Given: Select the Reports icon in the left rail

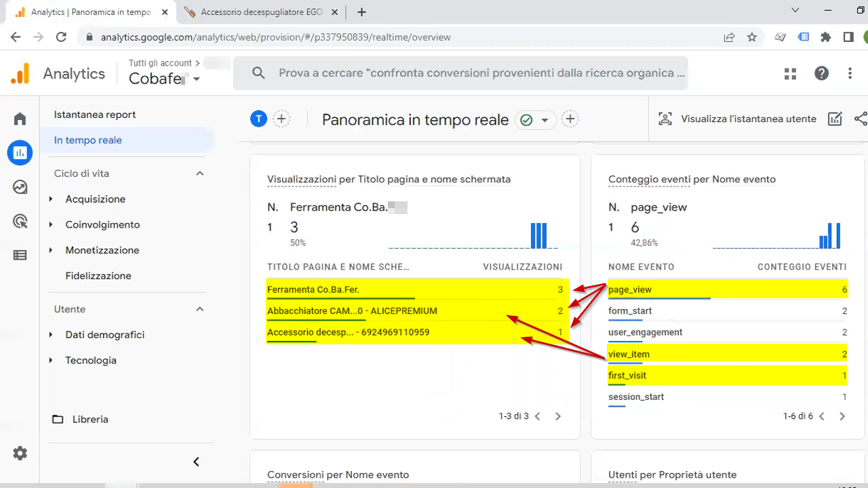Looking at the screenshot, I should [20, 152].
